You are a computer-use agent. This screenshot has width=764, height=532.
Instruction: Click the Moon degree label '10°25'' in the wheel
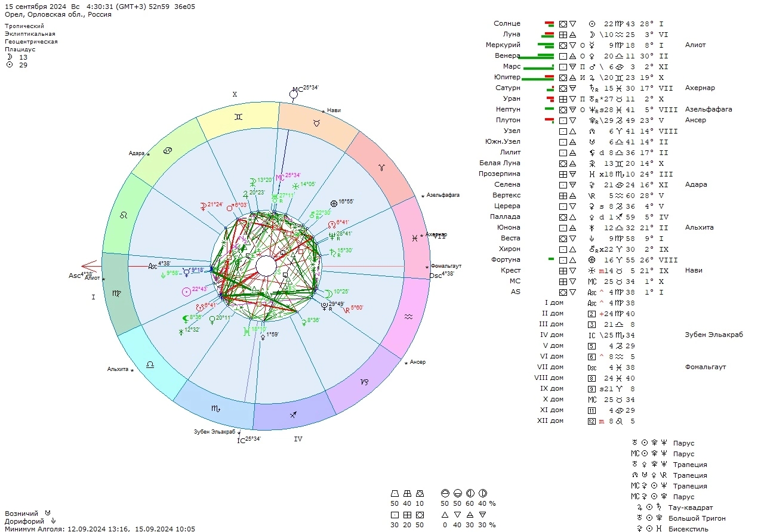point(341,292)
